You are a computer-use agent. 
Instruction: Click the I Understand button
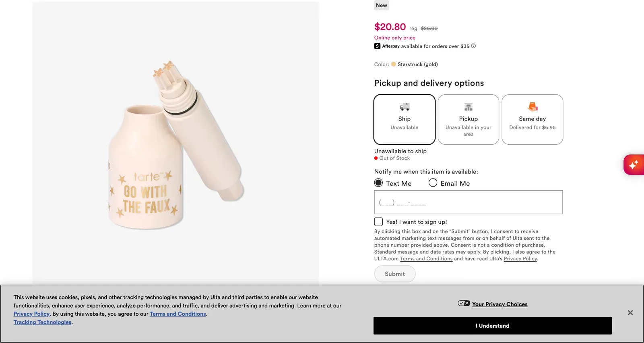pos(492,325)
